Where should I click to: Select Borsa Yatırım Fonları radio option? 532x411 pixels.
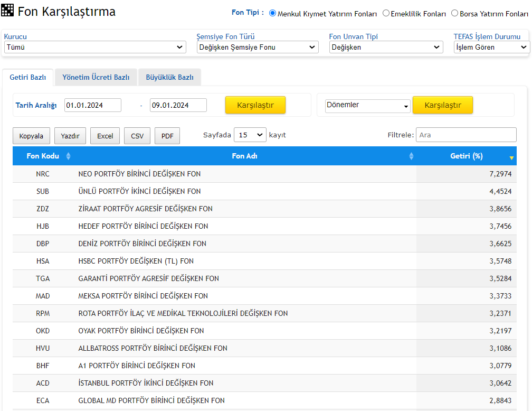pyautogui.click(x=454, y=13)
